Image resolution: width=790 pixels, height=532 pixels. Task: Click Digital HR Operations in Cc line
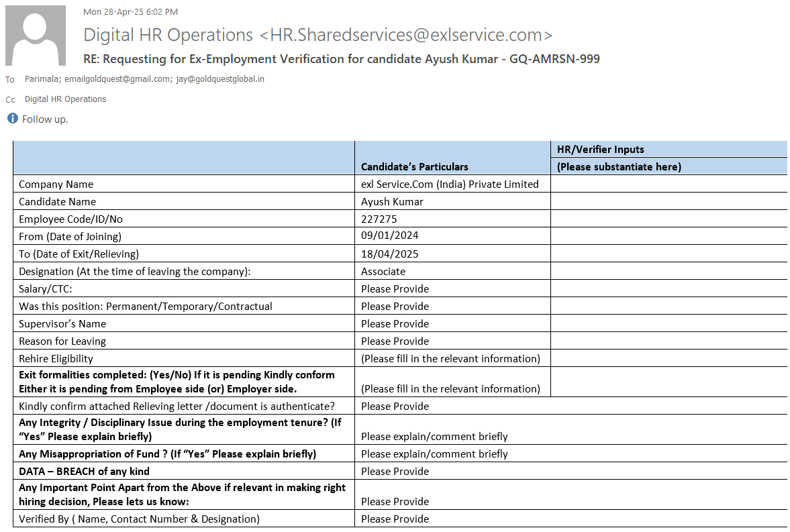point(66,99)
